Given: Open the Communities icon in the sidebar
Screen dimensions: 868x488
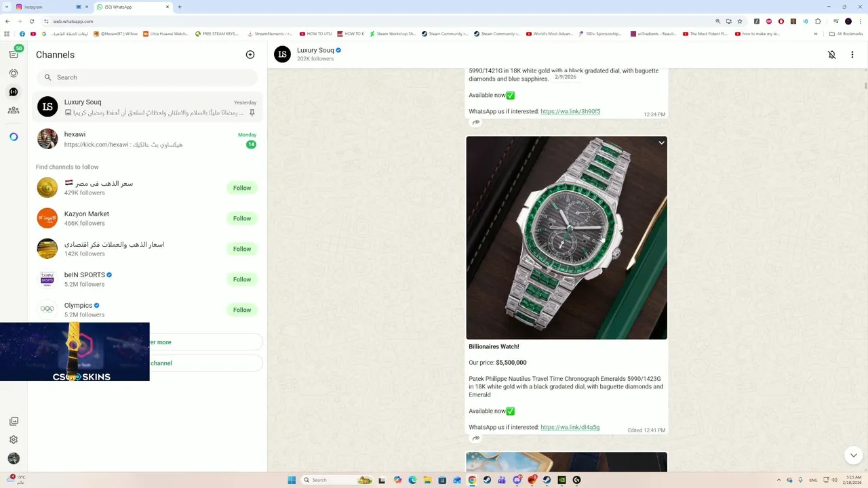Looking at the screenshot, I should pos(14,110).
